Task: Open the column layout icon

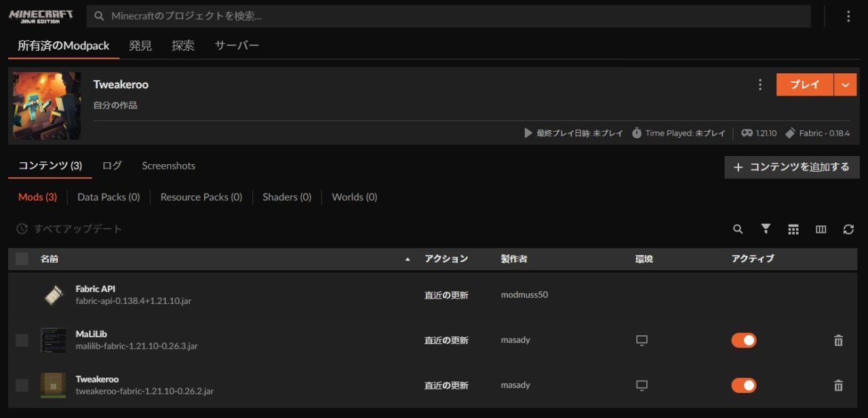Action: 821,229
